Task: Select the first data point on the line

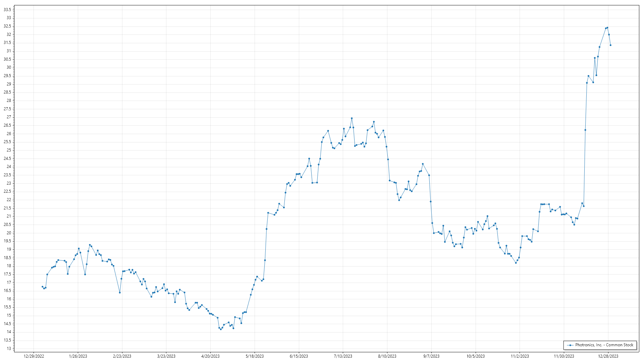Action: coord(42,287)
